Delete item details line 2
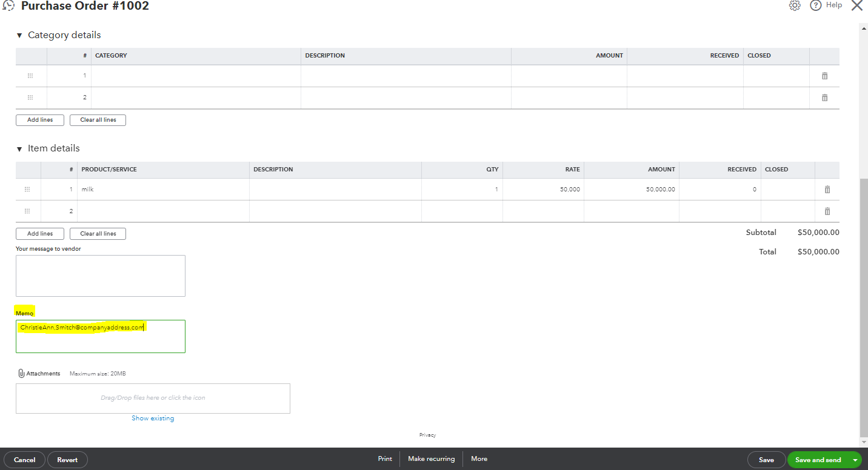Image resolution: width=868 pixels, height=470 pixels. [827, 211]
